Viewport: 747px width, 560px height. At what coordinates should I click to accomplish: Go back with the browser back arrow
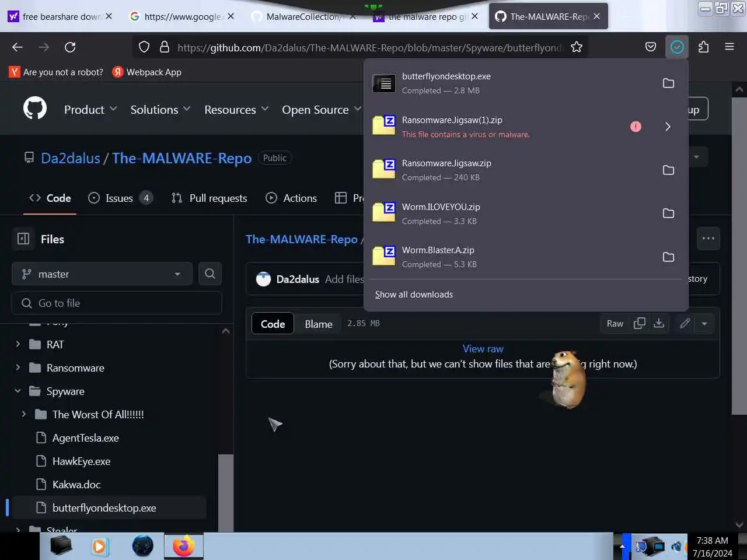click(x=18, y=47)
